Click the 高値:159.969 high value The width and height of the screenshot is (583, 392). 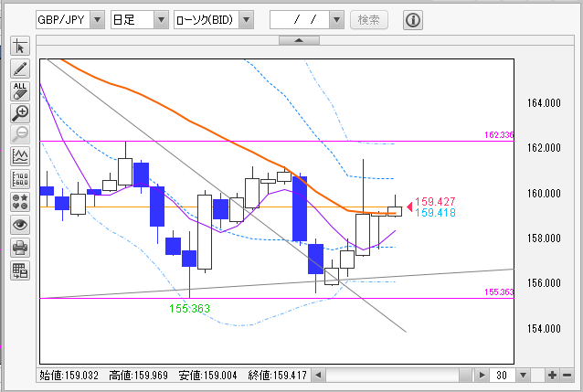(138, 376)
